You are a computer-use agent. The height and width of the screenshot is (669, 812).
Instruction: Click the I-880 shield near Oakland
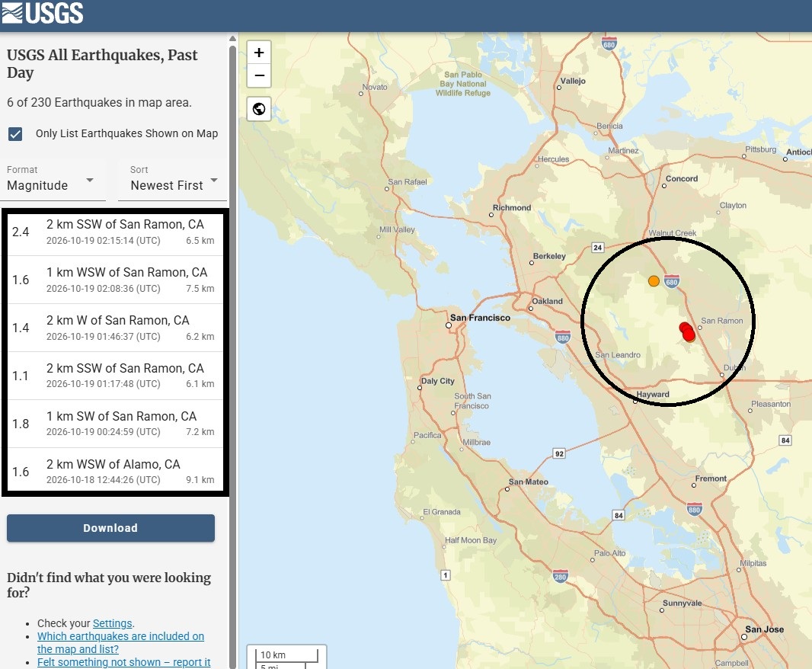click(x=563, y=338)
